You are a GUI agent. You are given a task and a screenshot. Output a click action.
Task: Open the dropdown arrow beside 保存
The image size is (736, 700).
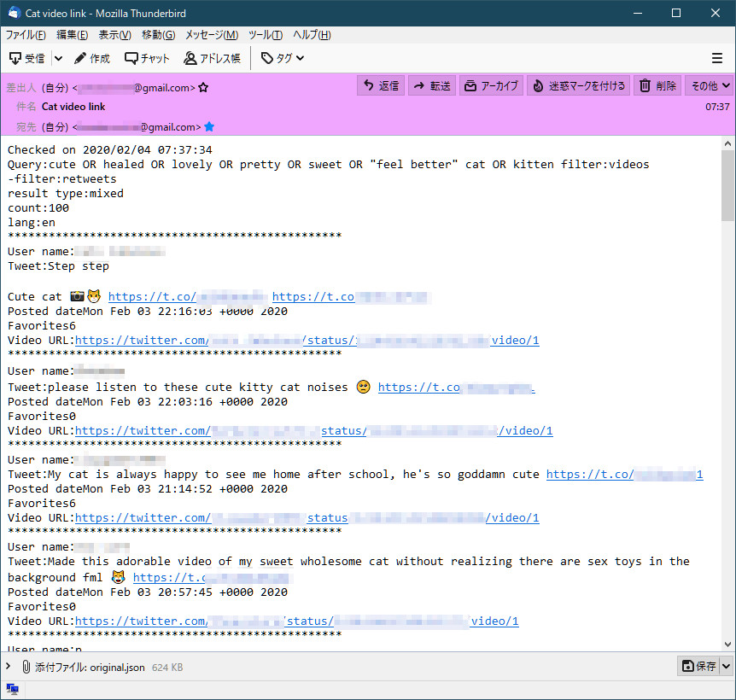(726, 666)
